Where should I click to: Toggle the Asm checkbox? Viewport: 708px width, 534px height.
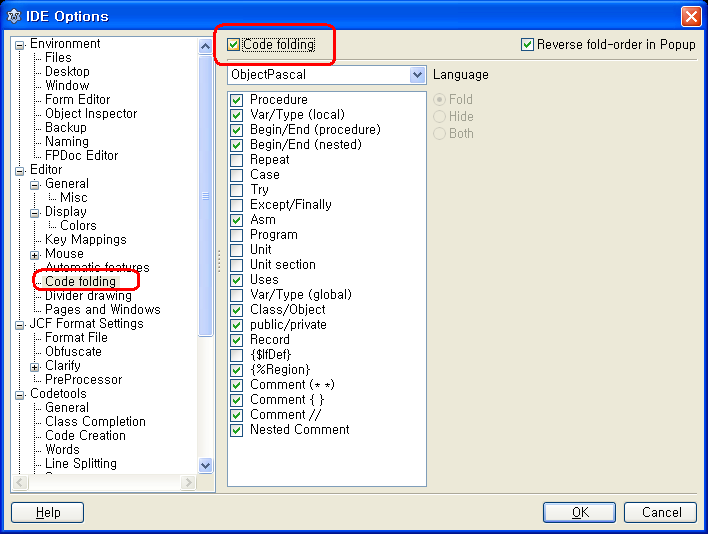click(236, 220)
